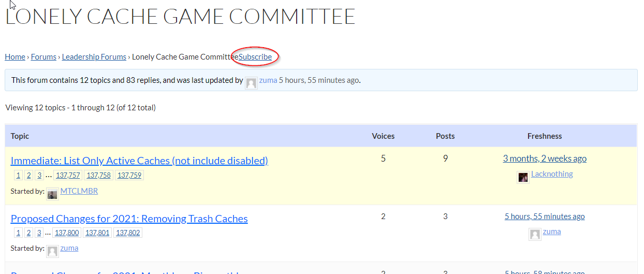Click '3 months, 2 weeks ago' freshness link
The image size is (644, 274).
tap(545, 158)
